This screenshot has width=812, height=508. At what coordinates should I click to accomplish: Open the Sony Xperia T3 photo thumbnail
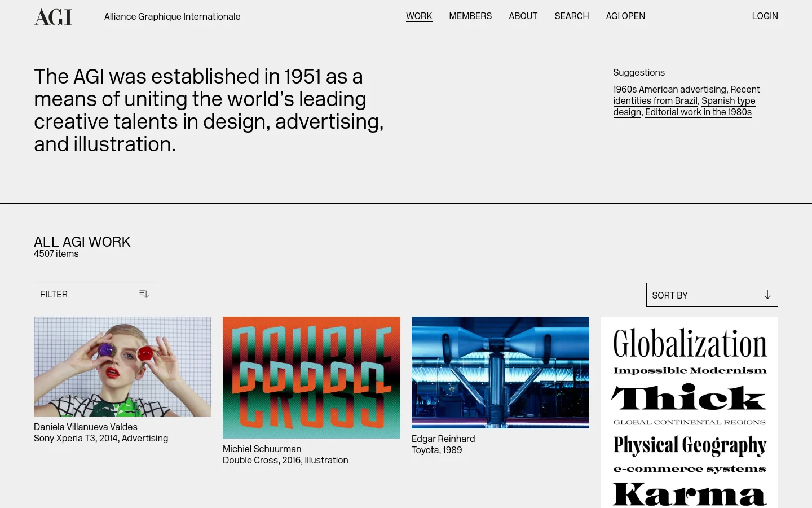pyautogui.click(x=122, y=366)
